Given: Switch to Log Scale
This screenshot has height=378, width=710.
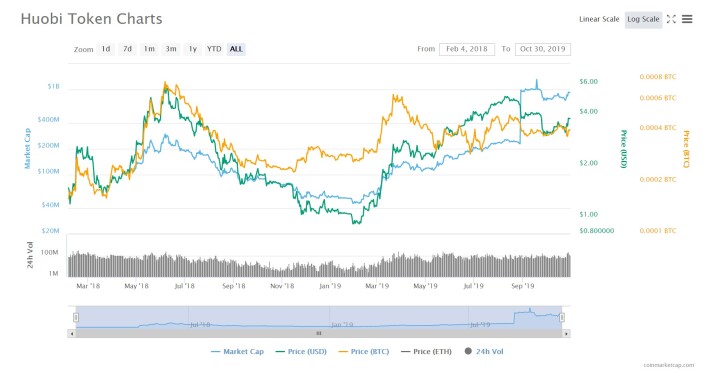Looking at the screenshot, I should tap(643, 19).
